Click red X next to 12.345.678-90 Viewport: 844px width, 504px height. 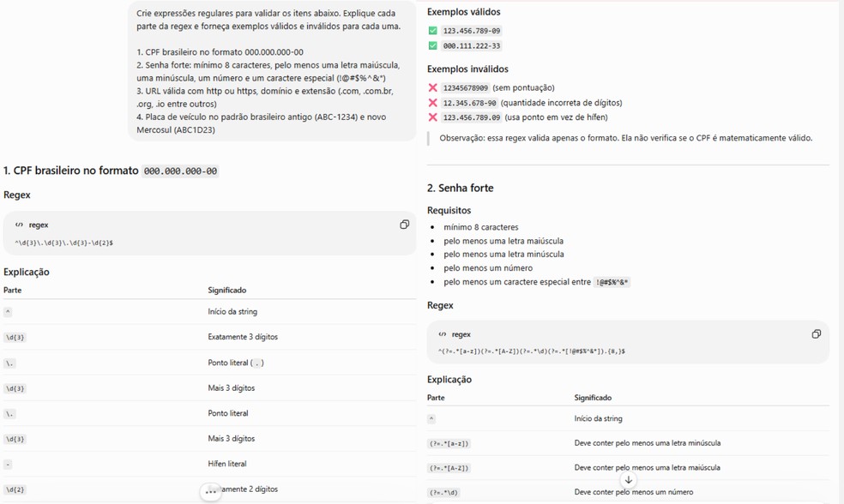(x=433, y=103)
